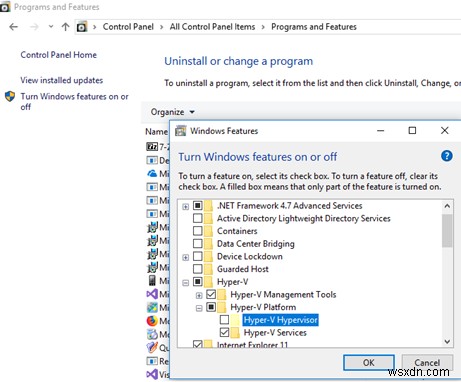The width and height of the screenshot is (461, 382).
Task: Enable the Data Center Bridging checkbox
Action: 198,244
